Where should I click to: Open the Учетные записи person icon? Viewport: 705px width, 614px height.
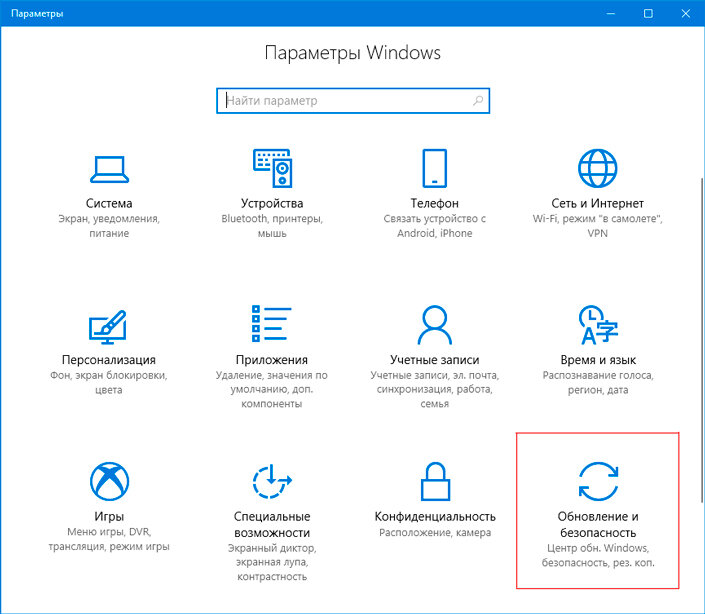point(435,325)
